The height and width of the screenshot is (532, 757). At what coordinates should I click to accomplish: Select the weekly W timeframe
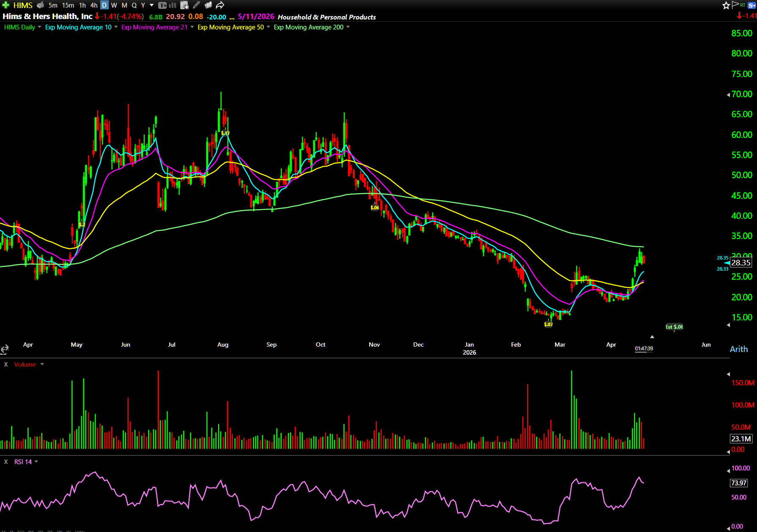[x=114, y=5]
